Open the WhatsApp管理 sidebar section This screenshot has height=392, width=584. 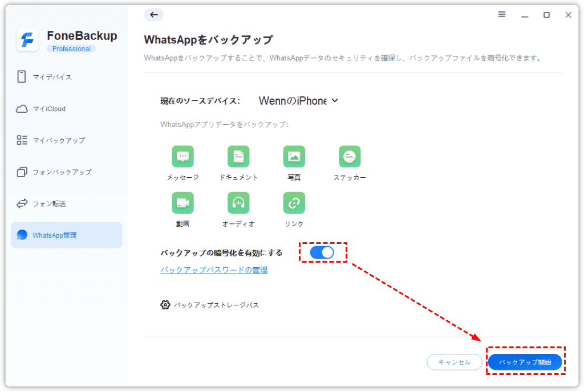coord(66,235)
